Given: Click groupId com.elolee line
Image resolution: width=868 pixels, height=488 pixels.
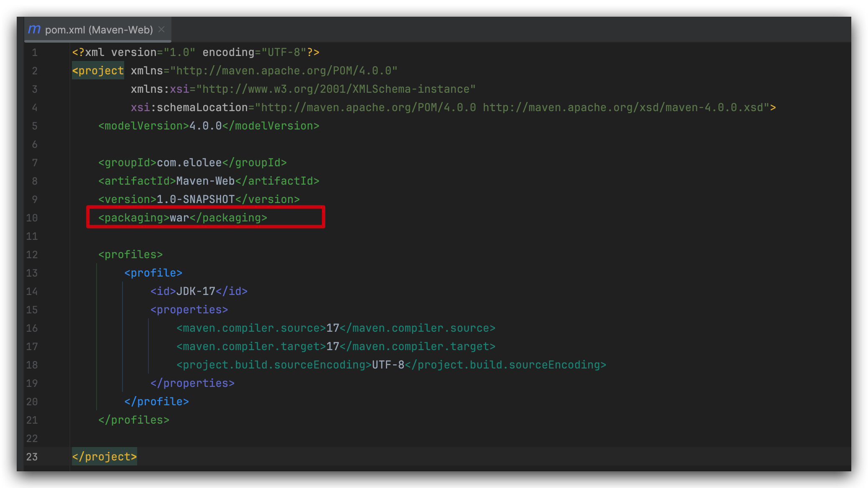Looking at the screenshot, I should (192, 163).
